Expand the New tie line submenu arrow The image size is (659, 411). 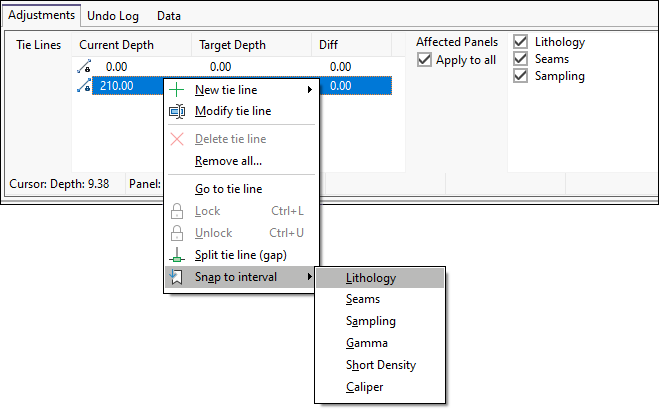pos(309,90)
